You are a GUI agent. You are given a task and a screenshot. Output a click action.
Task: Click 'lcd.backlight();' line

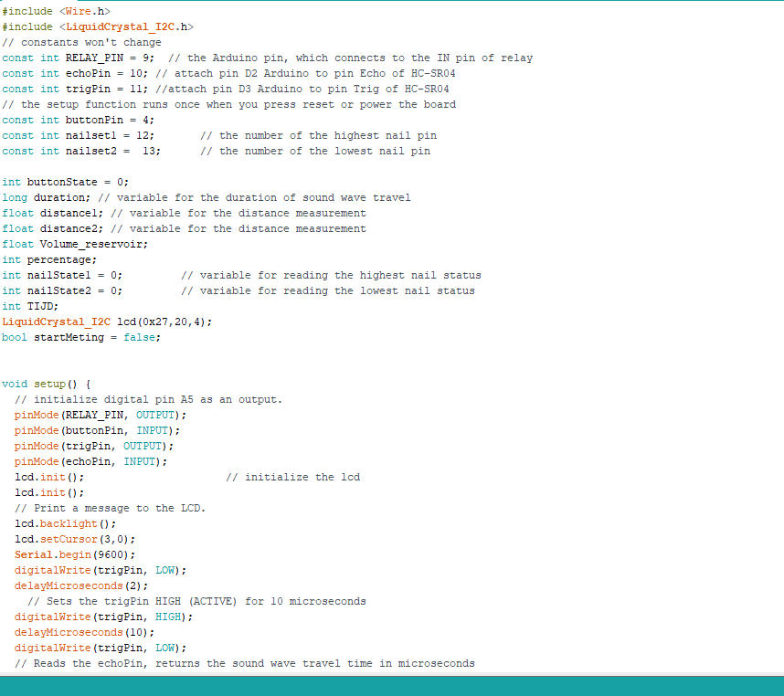(66, 523)
